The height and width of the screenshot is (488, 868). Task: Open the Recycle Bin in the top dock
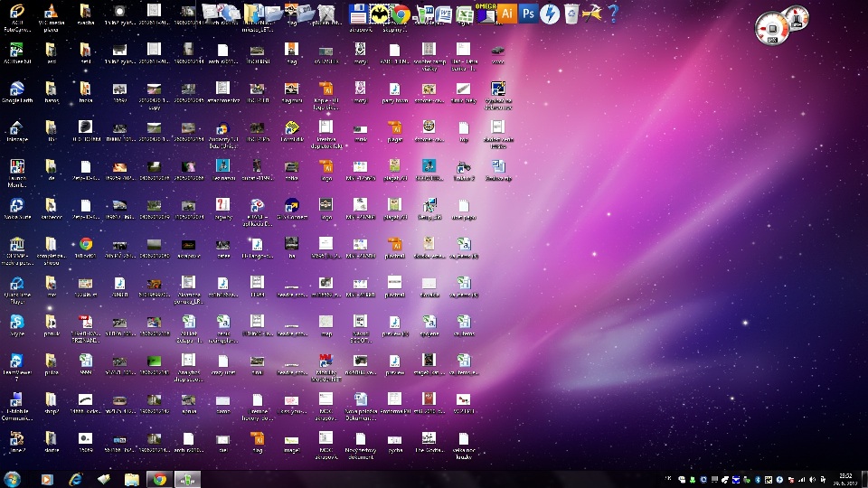(571, 14)
